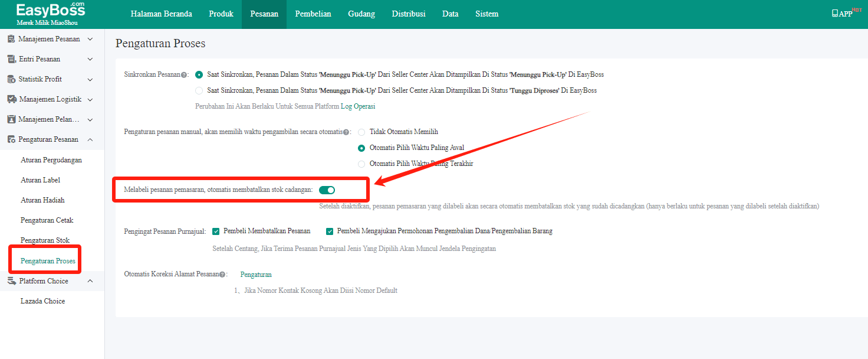Open the Data top menu

tap(451, 14)
